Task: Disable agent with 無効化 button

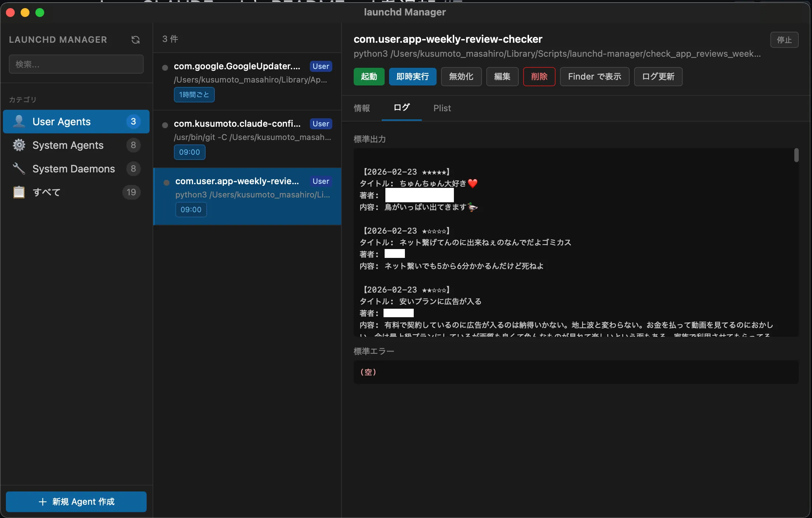Action: [x=461, y=77]
